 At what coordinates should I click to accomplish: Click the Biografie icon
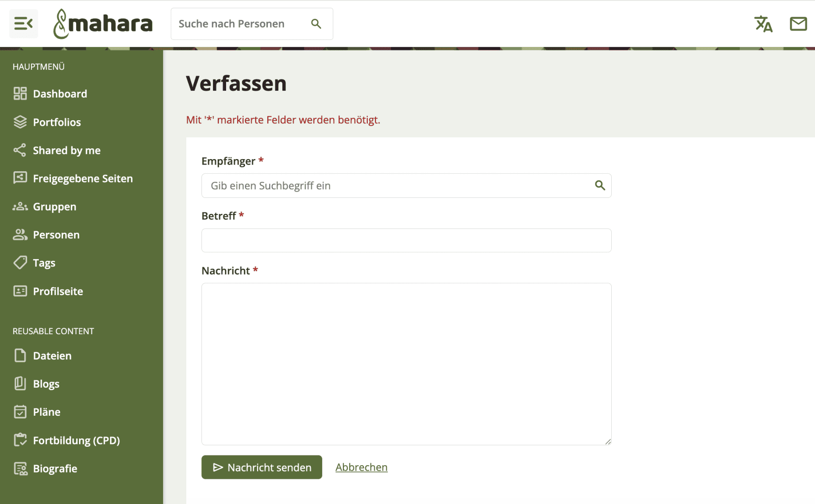pyautogui.click(x=20, y=469)
